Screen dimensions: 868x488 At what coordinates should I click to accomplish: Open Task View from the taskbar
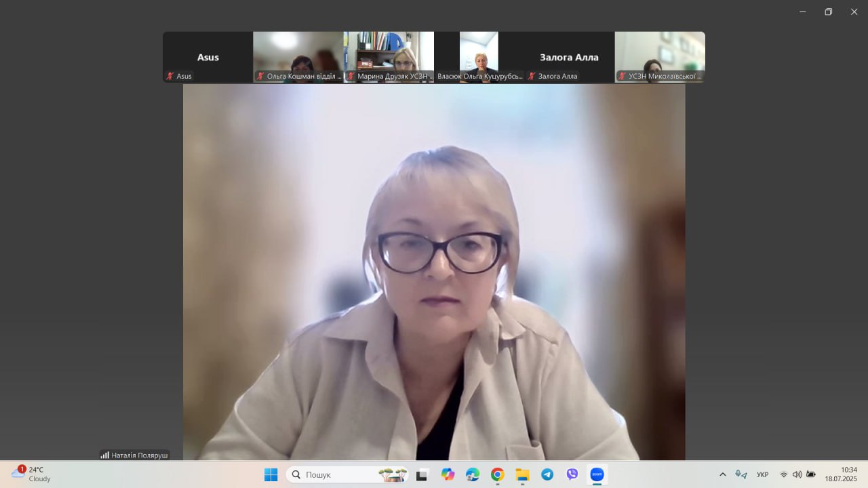click(x=422, y=474)
